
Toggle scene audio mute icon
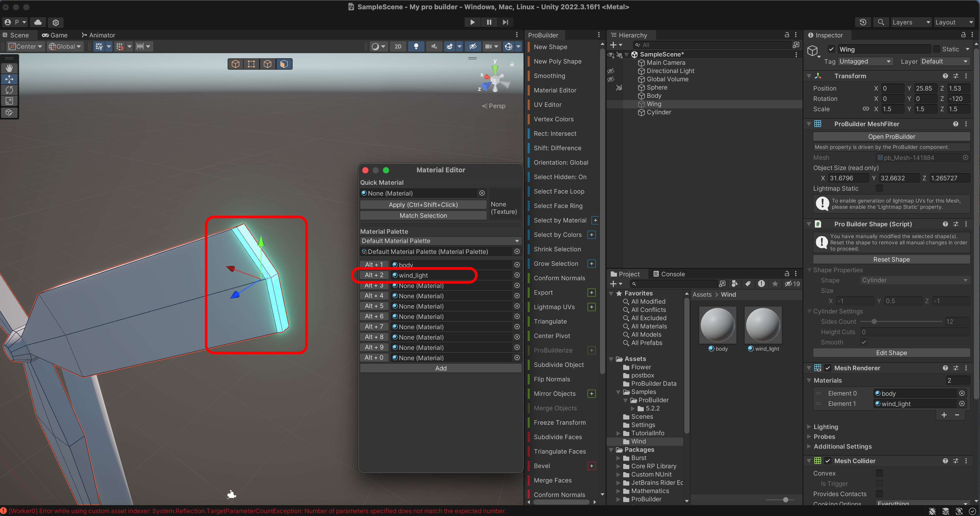pos(434,46)
